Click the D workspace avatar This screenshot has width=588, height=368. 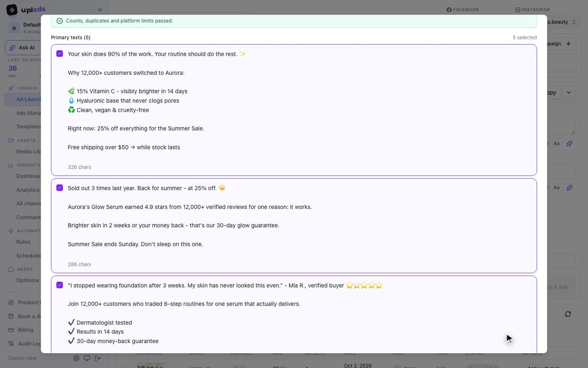click(x=14, y=28)
